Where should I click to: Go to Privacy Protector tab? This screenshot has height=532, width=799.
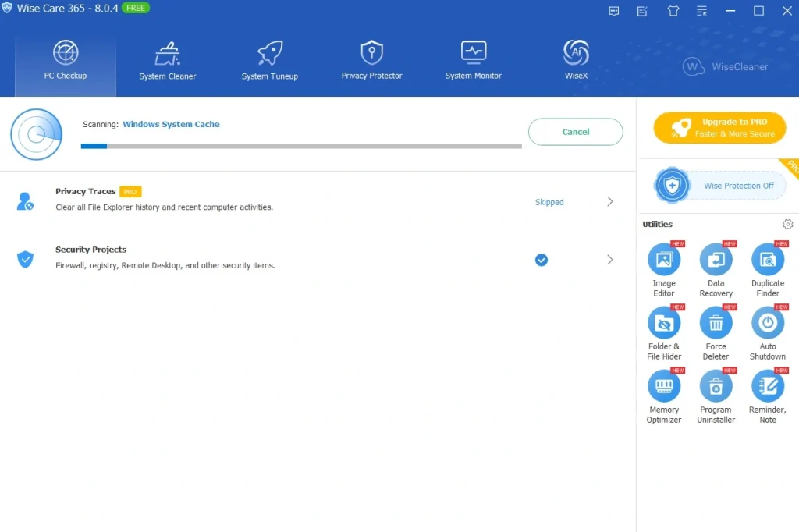point(371,61)
